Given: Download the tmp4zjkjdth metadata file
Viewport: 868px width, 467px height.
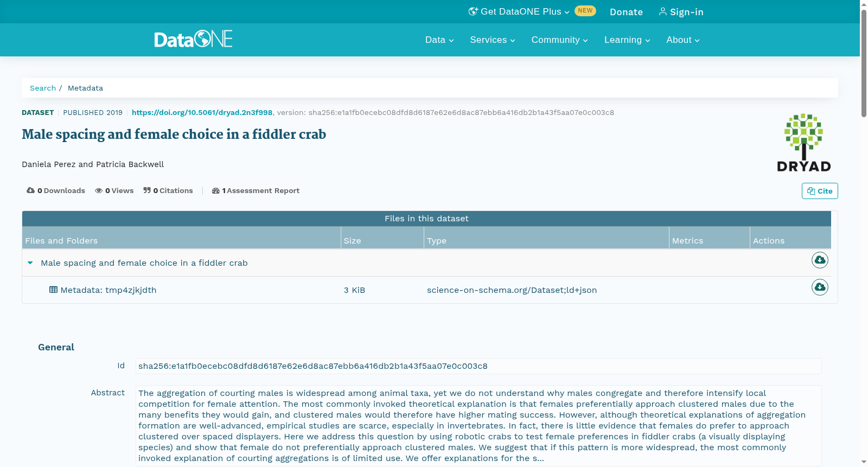Looking at the screenshot, I should click(x=820, y=287).
